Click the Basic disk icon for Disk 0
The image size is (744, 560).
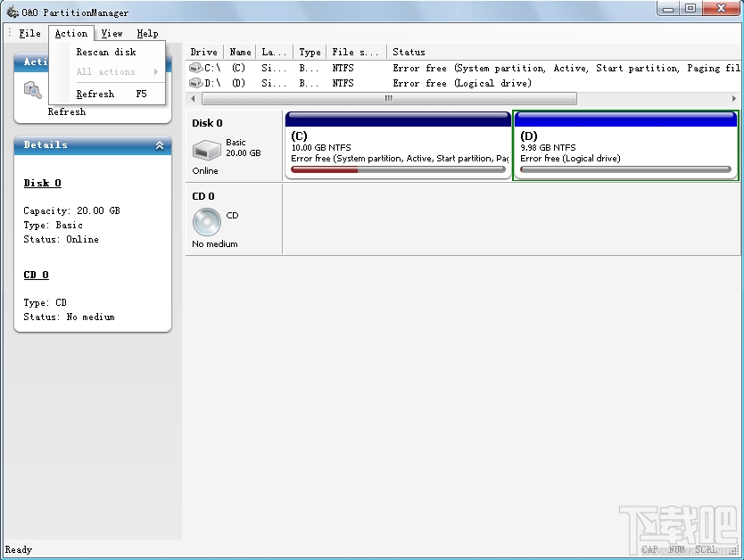click(207, 150)
